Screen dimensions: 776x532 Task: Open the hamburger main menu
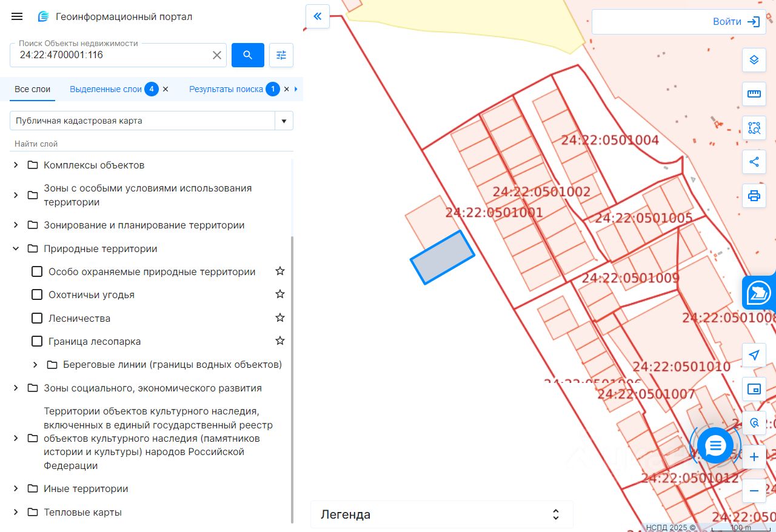point(17,16)
